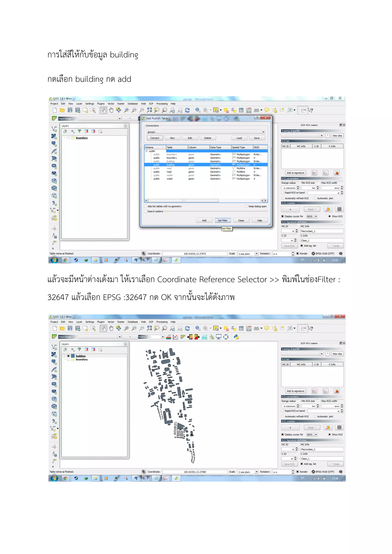Open the group1 connections dropdown
This screenshot has height=554, width=392.
click(x=263, y=132)
